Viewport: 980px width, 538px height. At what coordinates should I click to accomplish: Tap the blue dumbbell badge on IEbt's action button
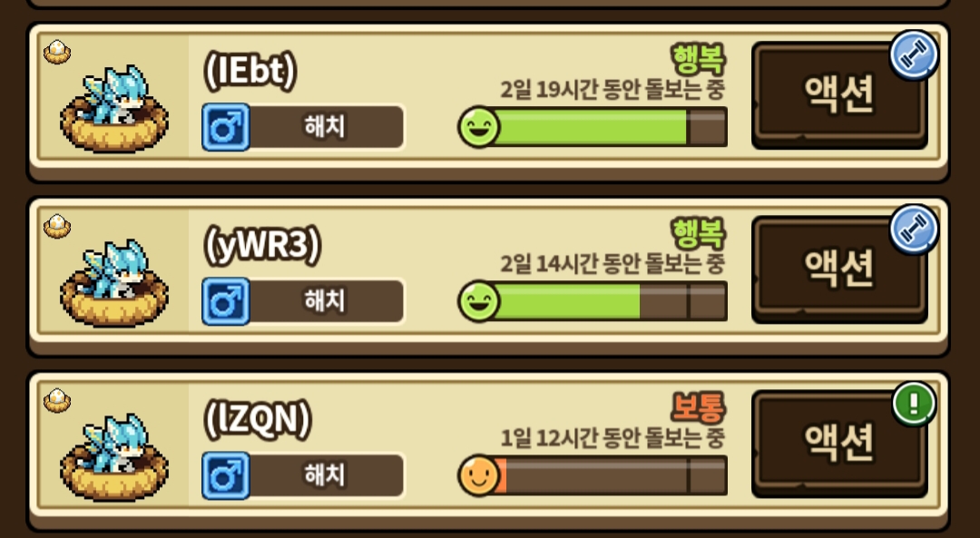pos(914,55)
